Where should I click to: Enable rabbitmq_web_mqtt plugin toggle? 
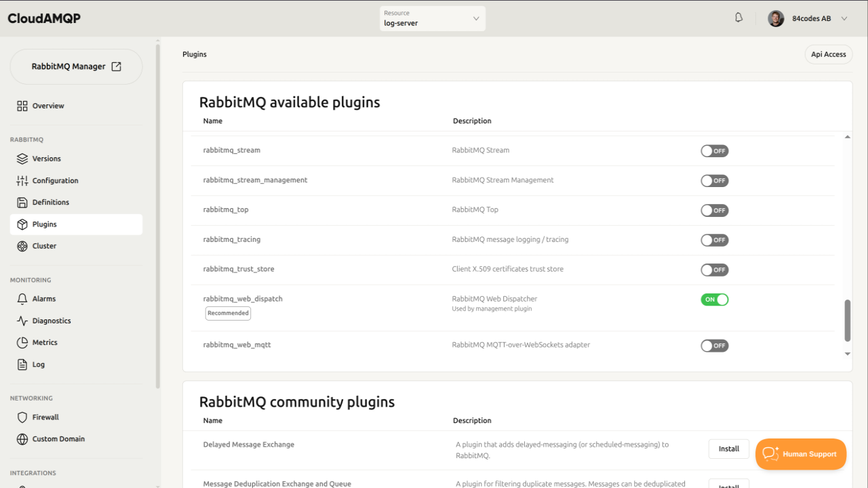[x=715, y=346]
